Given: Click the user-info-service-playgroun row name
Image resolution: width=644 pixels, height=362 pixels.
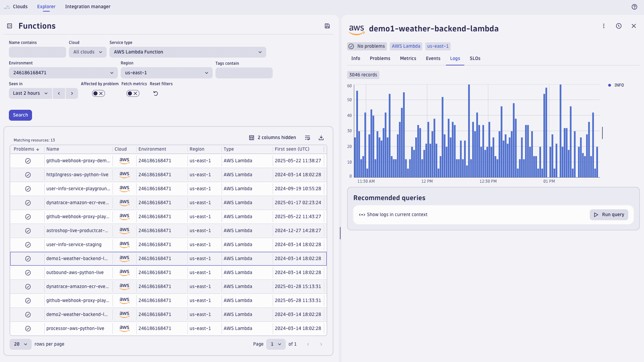Looking at the screenshot, I should [78, 189].
